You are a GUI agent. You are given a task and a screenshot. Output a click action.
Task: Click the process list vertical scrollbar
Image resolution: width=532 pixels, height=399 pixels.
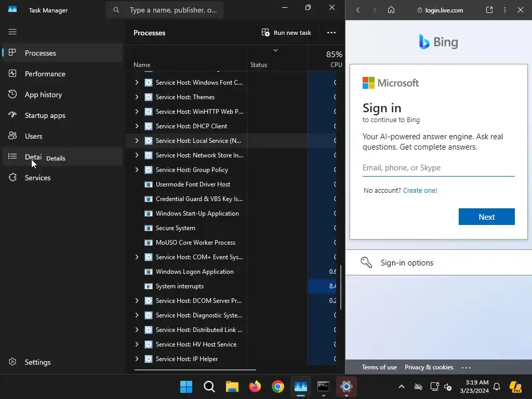341,287
